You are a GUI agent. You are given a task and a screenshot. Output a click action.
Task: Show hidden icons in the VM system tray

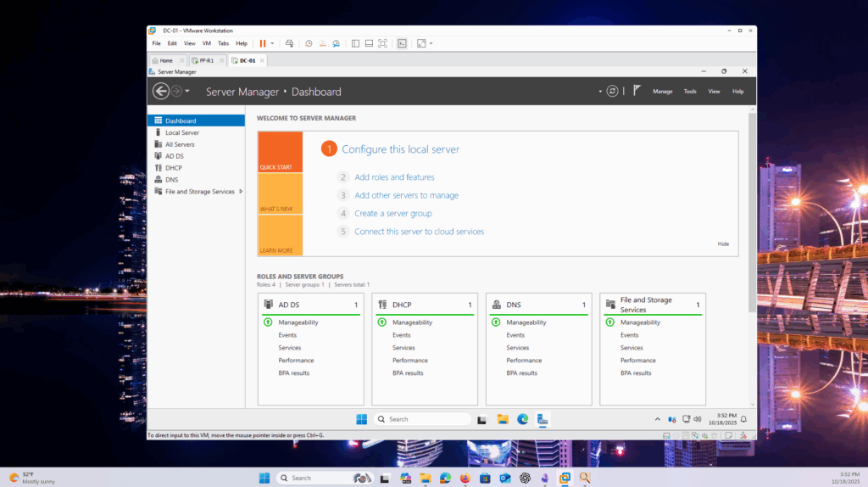(x=657, y=419)
